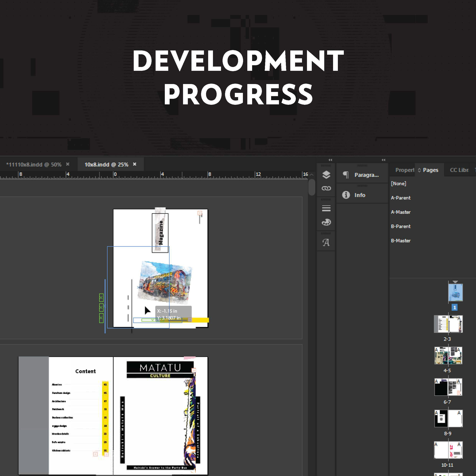The image size is (476, 476).
Task: Select the spread 8-9 thumbnail
Action: tap(448, 419)
